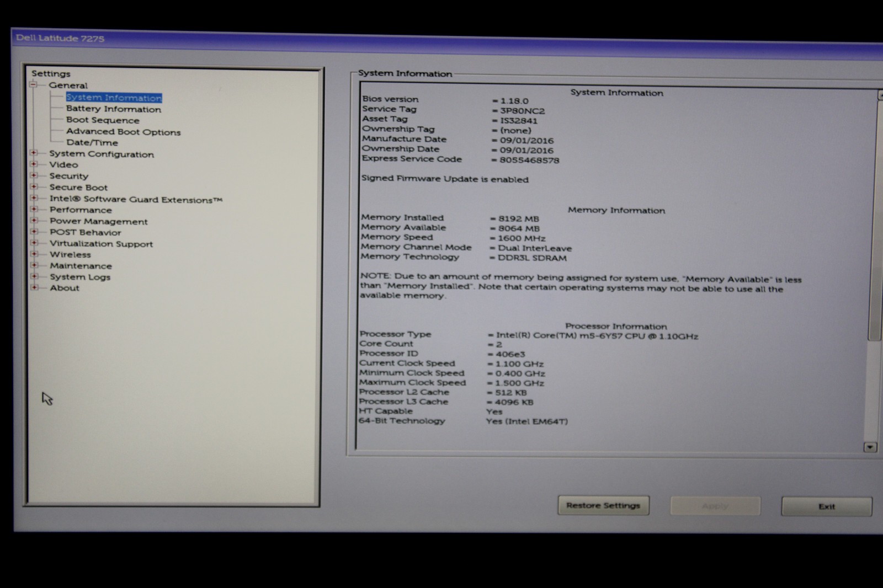
Task: Click Memory Available value 8064 MB
Action: pyautogui.click(x=519, y=228)
